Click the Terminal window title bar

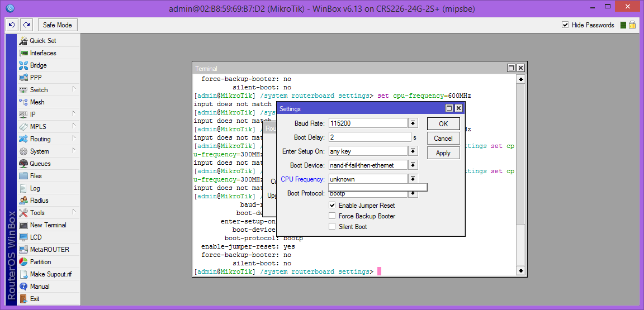click(x=349, y=68)
